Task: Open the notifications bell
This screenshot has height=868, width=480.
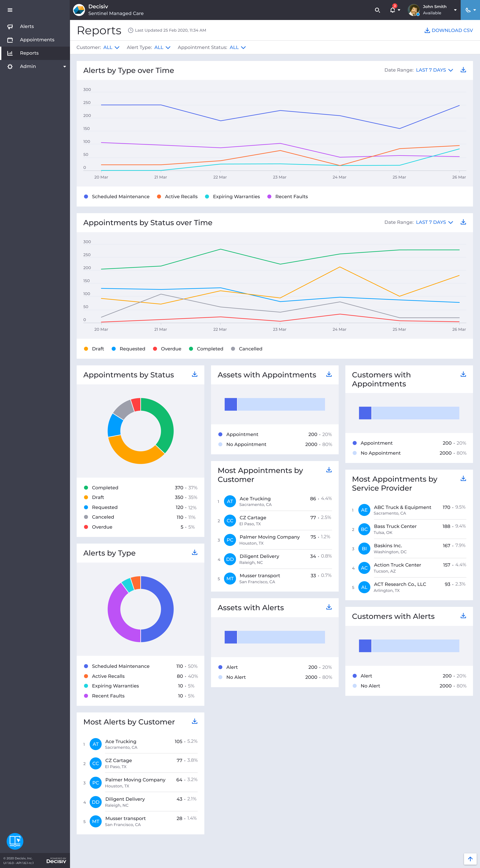Action: (x=393, y=10)
